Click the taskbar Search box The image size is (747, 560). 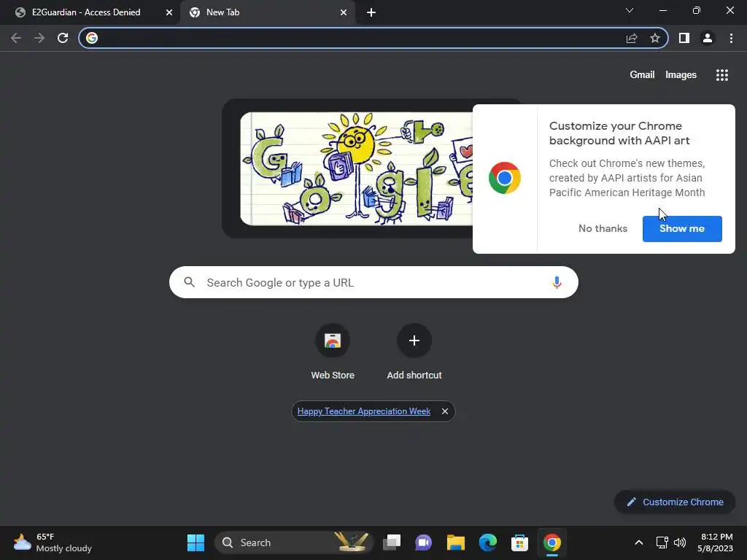293,542
